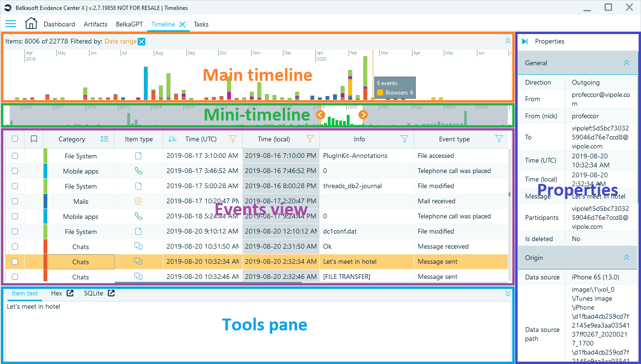Check the threads_db2-journal row checkbox

[15, 186]
